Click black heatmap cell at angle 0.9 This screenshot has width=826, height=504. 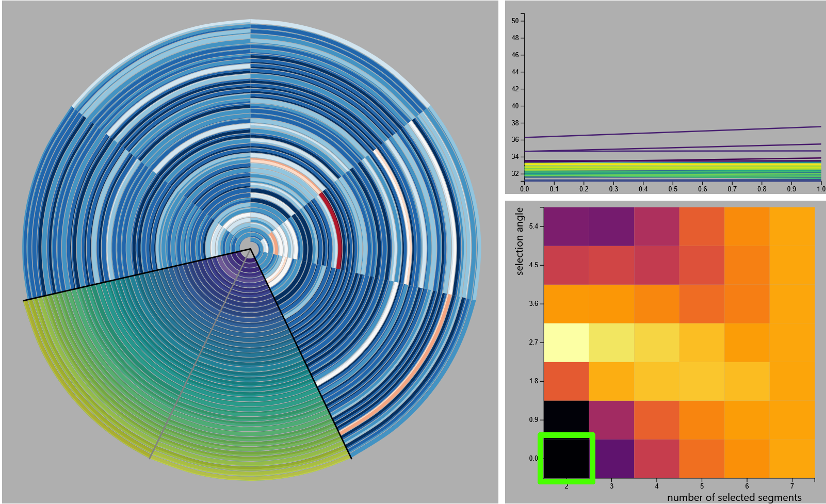(566, 419)
